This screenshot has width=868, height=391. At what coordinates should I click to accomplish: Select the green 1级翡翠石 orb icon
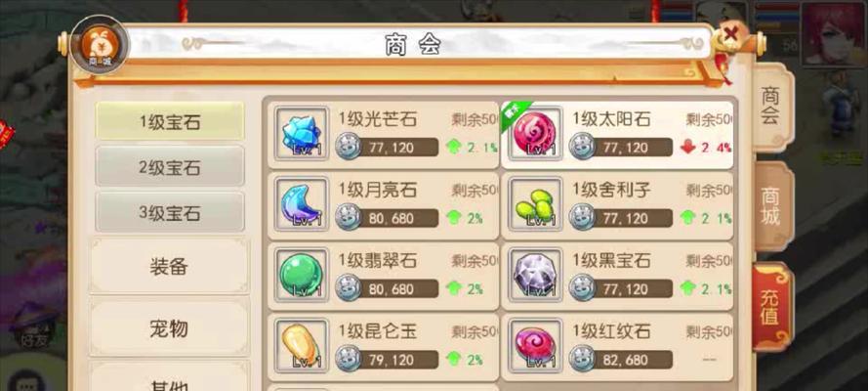coord(302,275)
